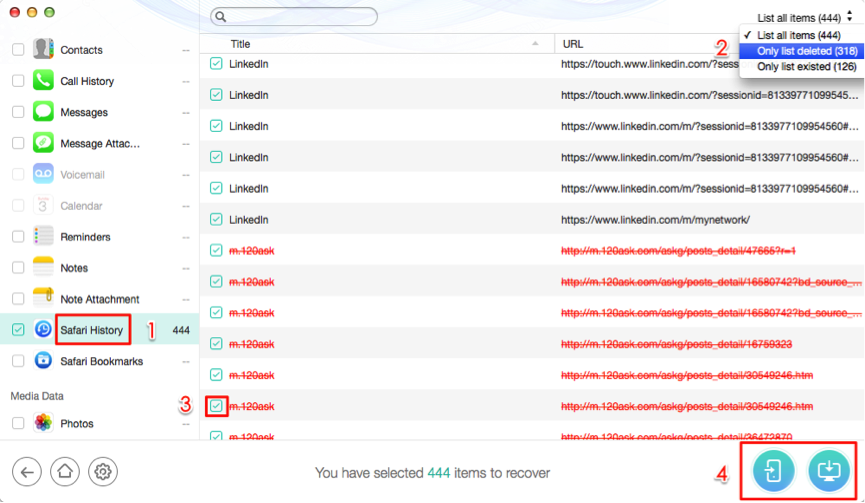The height and width of the screenshot is (503, 865).
Task: Uncheck the Safari History checkbox
Action: 18,330
